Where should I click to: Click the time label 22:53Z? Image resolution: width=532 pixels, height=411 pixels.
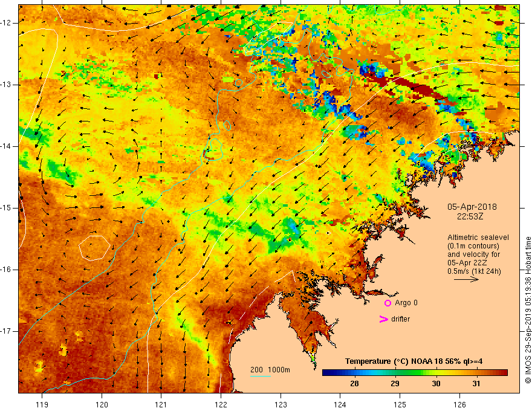470,216
